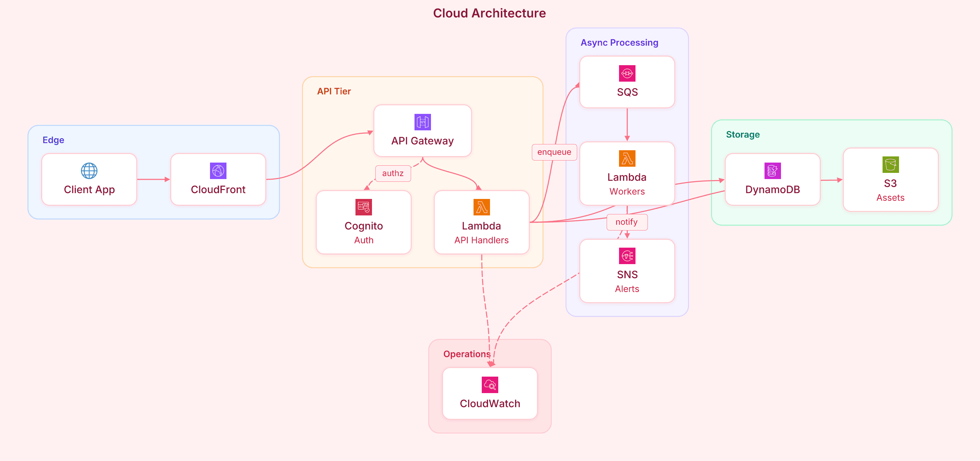Select the authz edge label
Screen dimensions: 980x461
393,174
